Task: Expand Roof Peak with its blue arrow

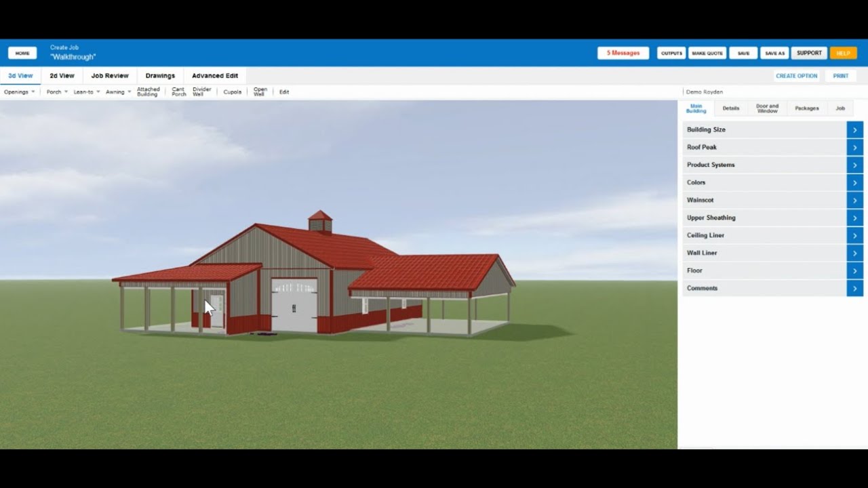Action: (854, 147)
